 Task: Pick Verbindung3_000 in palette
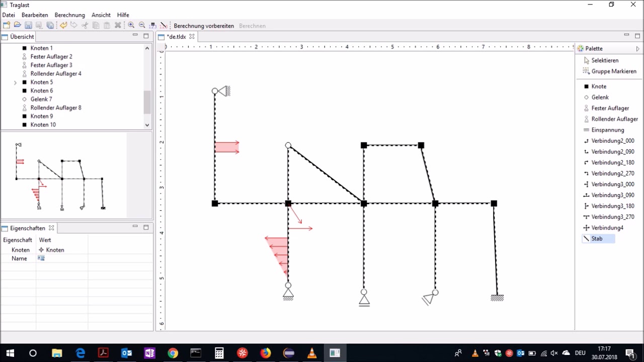[608, 185]
